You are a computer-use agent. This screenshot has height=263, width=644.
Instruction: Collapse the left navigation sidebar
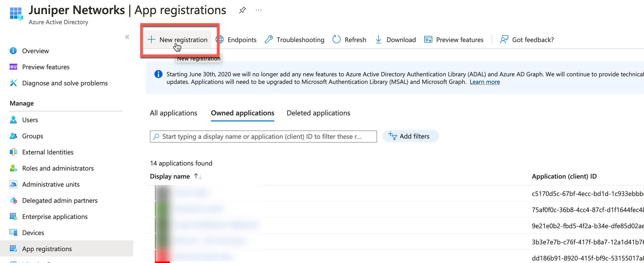click(x=127, y=37)
